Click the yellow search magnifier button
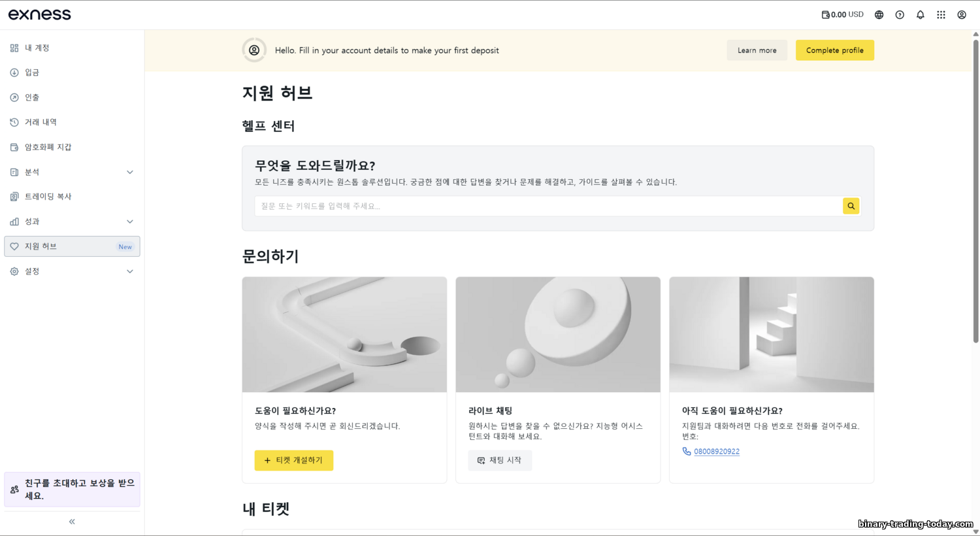 (x=851, y=206)
